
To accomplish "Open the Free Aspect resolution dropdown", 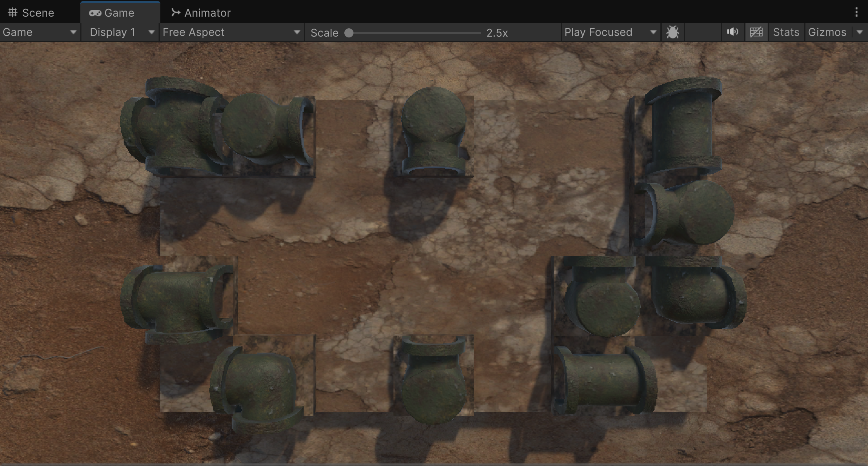I will click(232, 32).
